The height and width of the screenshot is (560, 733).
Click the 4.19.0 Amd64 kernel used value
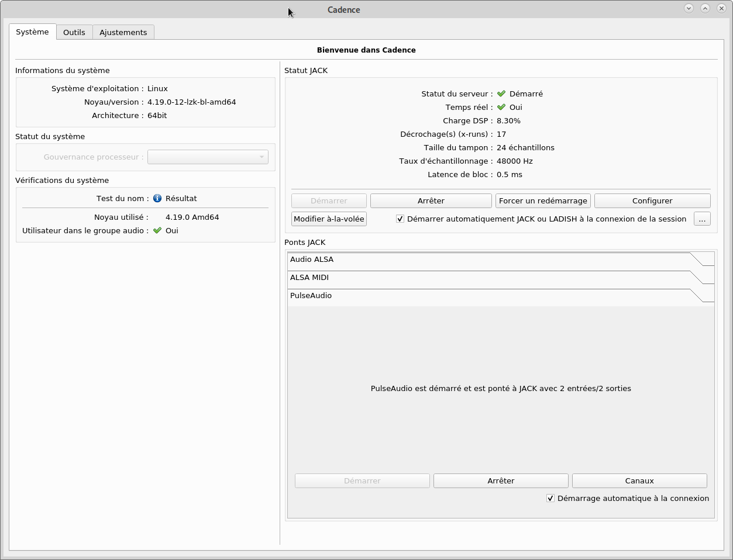(x=192, y=217)
